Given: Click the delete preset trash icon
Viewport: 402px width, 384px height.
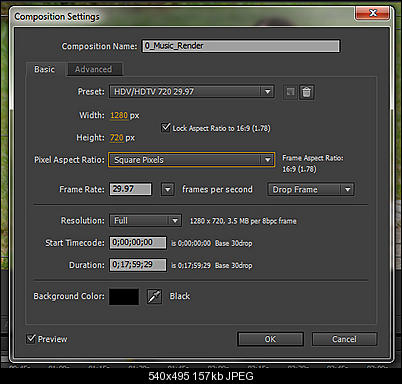Looking at the screenshot, I should coord(306,92).
